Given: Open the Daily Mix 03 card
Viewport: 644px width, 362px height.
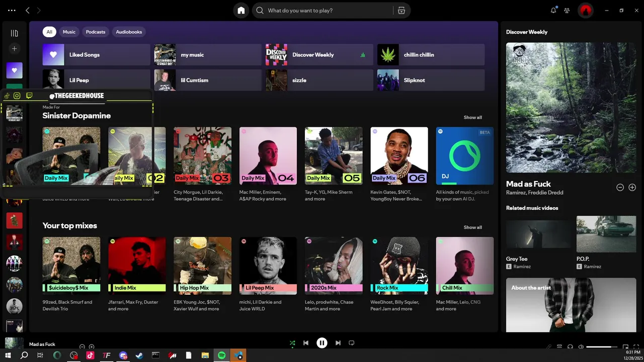Looking at the screenshot, I should pos(202,164).
